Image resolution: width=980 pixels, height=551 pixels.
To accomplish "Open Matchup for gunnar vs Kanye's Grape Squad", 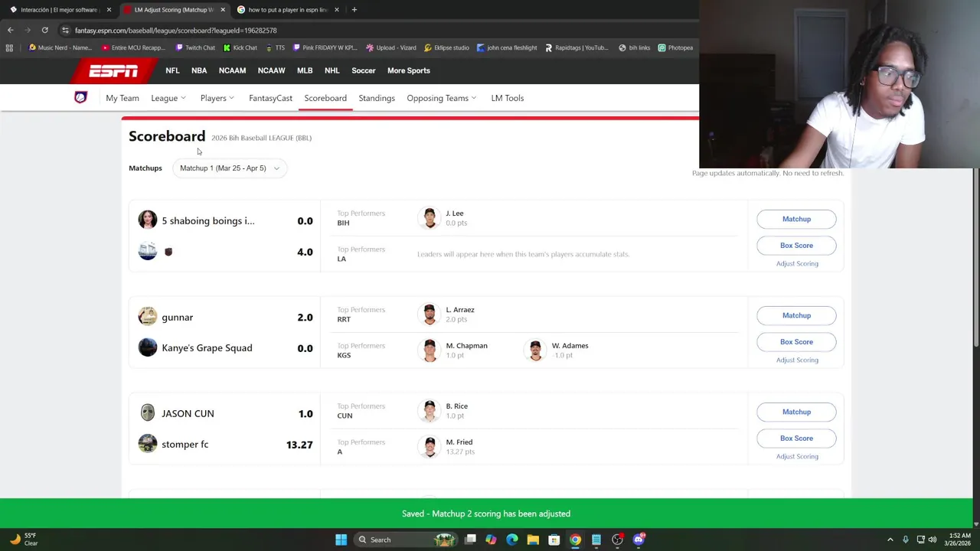I will pyautogui.click(x=796, y=315).
